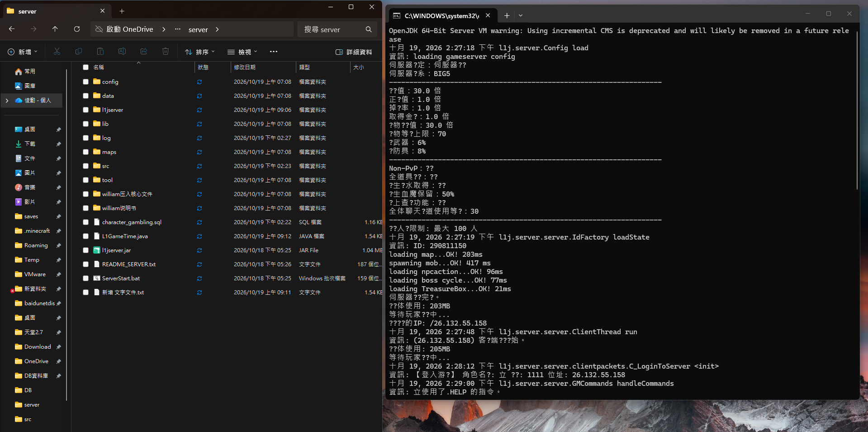Click the 詳細資料 details pane button
Screen dimensions: 868x432
[x=354, y=52]
